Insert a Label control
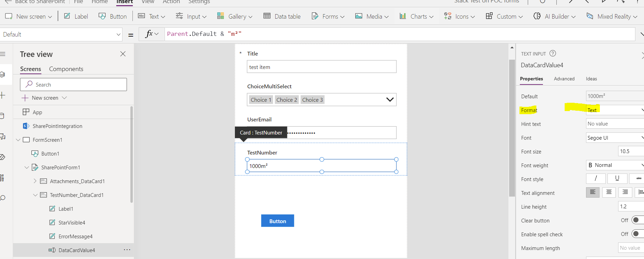644x259 pixels. tap(76, 16)
